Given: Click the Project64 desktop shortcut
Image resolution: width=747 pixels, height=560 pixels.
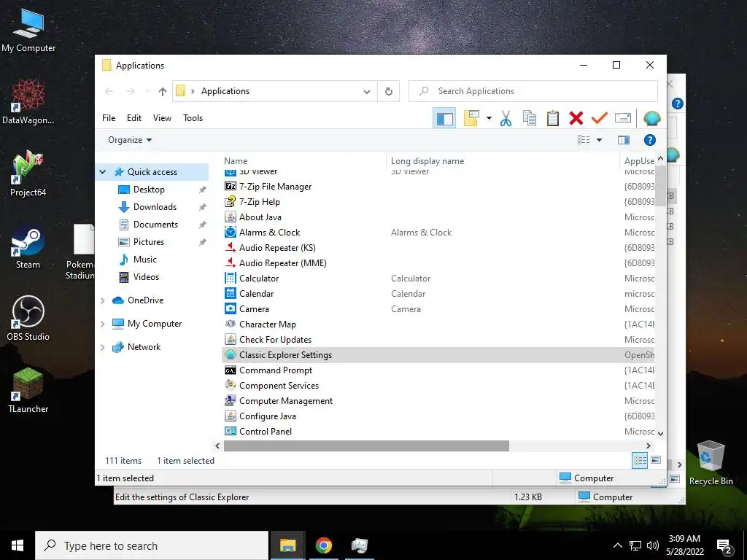Looking at the screenshot, I should coord(28,174).
